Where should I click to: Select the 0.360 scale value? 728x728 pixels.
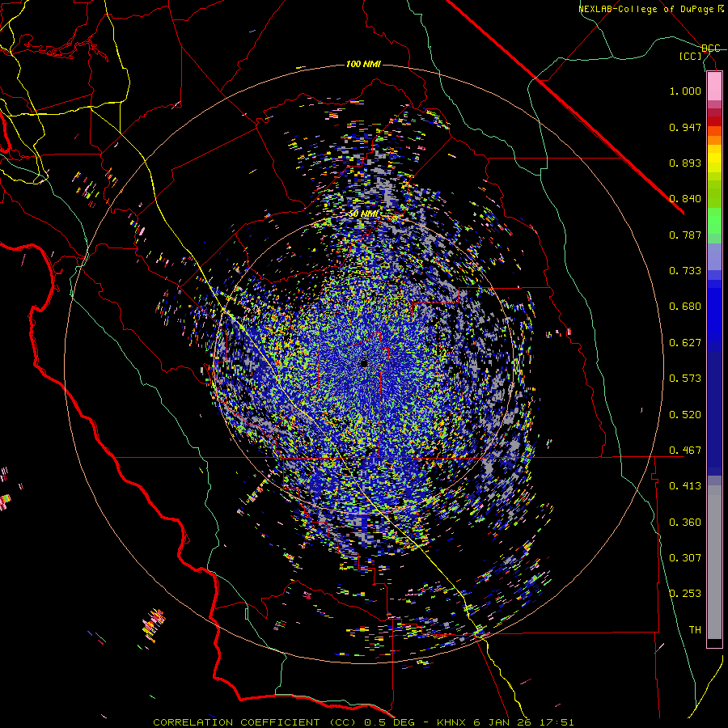click(685, 523)
